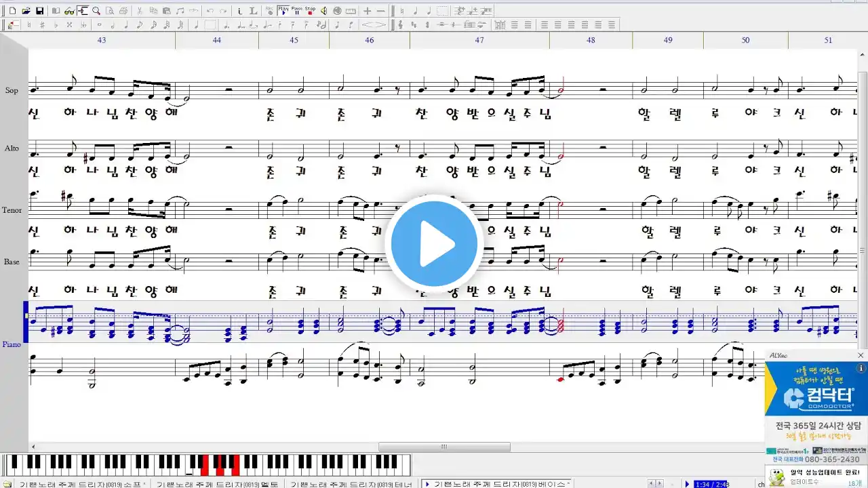868x488 pixels.
Task: Select the natural accidental tool
Action: (29, 25)
